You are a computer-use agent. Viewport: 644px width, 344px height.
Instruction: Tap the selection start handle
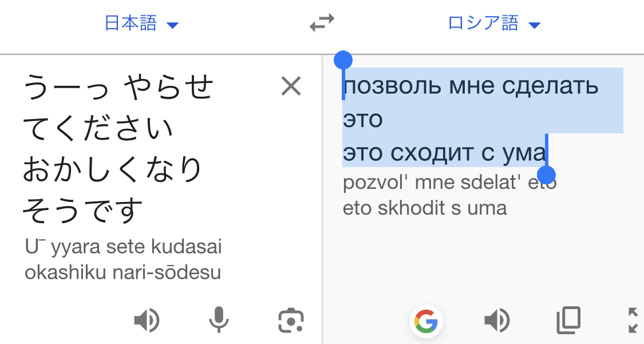click(x=342, y=60)
